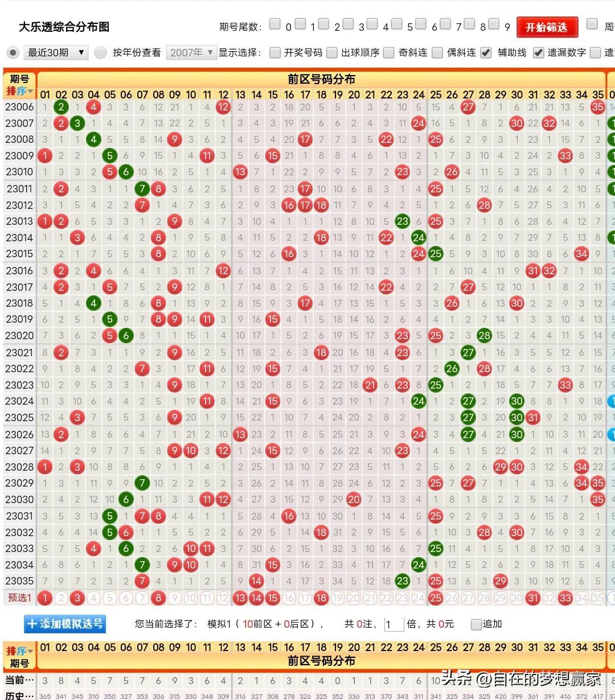Pick ball 29 in 预选1 row
Screen dimensions: 615x700
[x=501, y=598]
